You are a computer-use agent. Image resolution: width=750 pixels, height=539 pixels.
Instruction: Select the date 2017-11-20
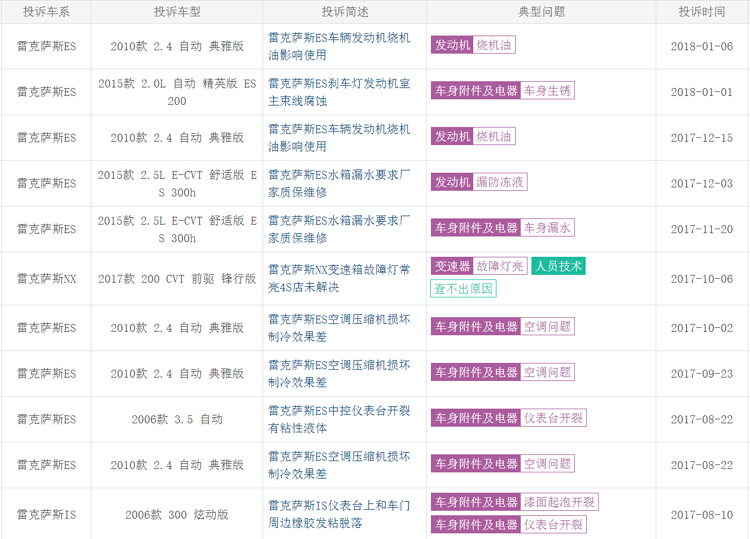(702, 229)
